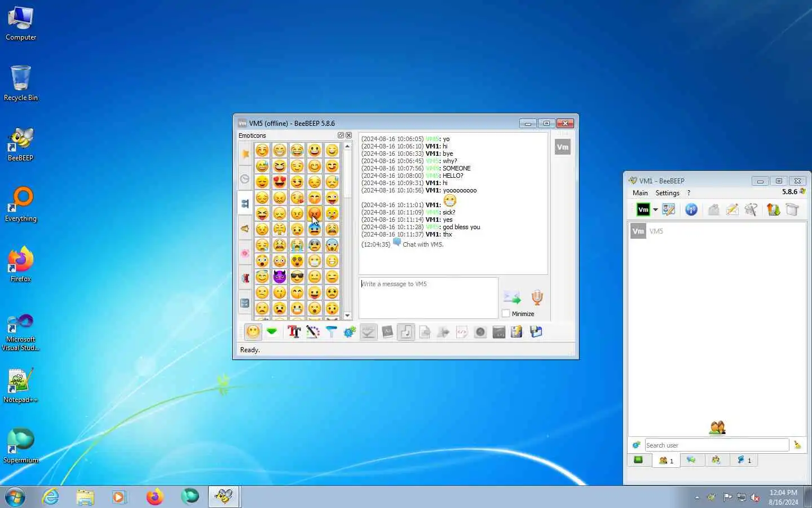Select the pink flower emoticon category tab
This screenshot has width=812, height=508.
point(245,253)
